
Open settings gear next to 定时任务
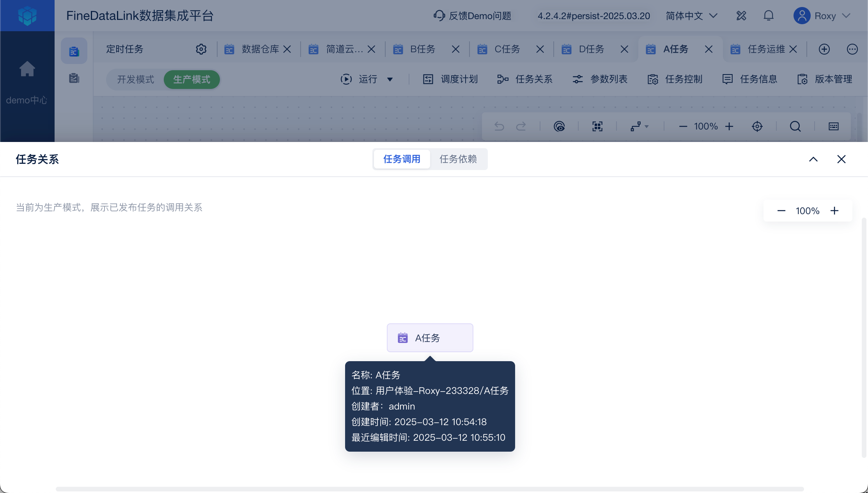pyautogui.click(x=201, y=49)
